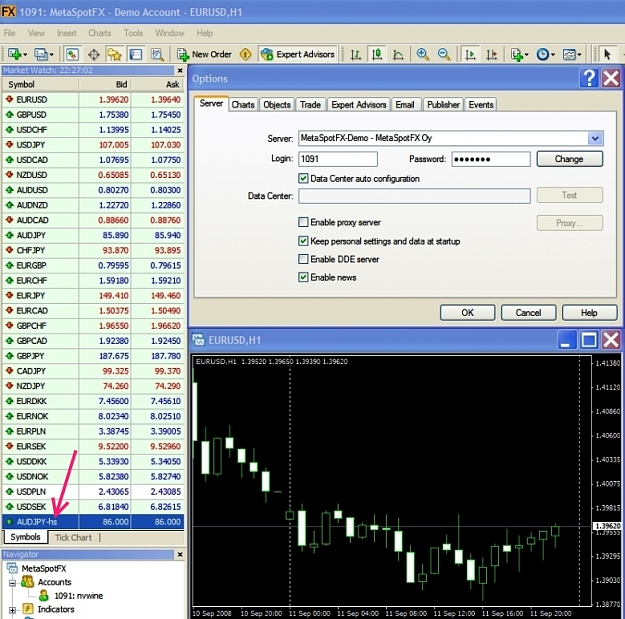Image resolution: width=625 pixels, height=619 pixels.
Task: Select the GBPJPY symbol row
Action: 93,356
